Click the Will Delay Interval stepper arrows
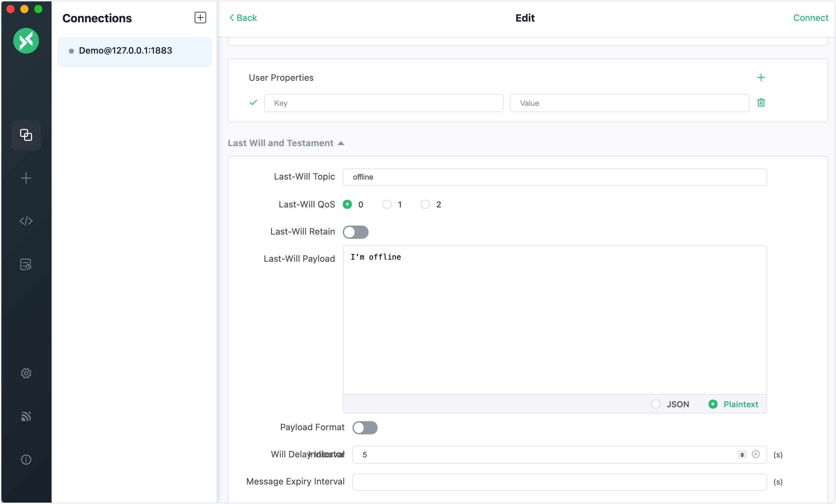 point(742,455)
